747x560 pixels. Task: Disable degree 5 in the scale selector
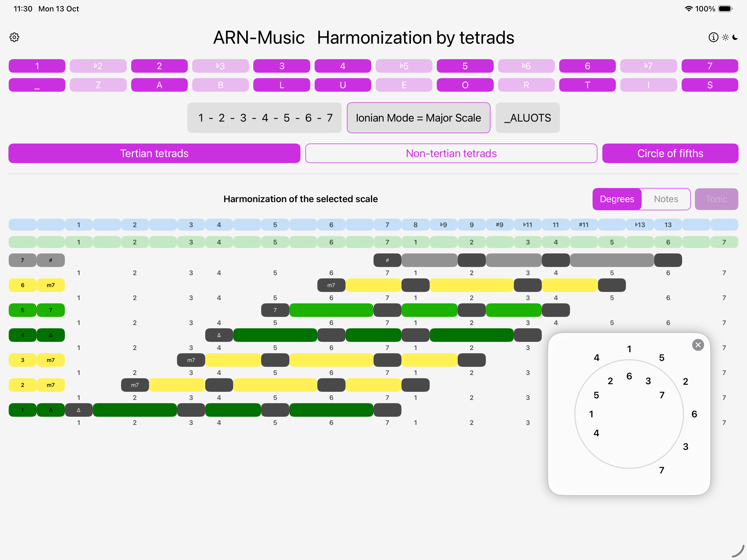pyautogui.click(x=465, y=66)
